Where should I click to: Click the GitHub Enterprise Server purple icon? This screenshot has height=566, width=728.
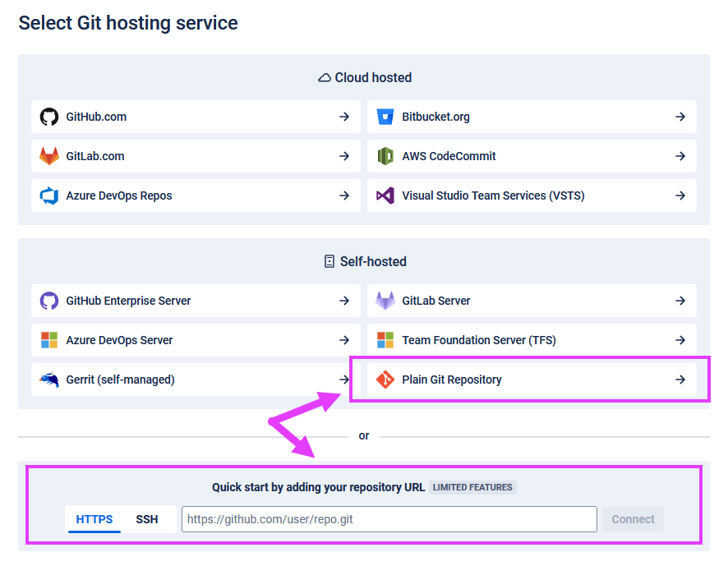[49, 301]
